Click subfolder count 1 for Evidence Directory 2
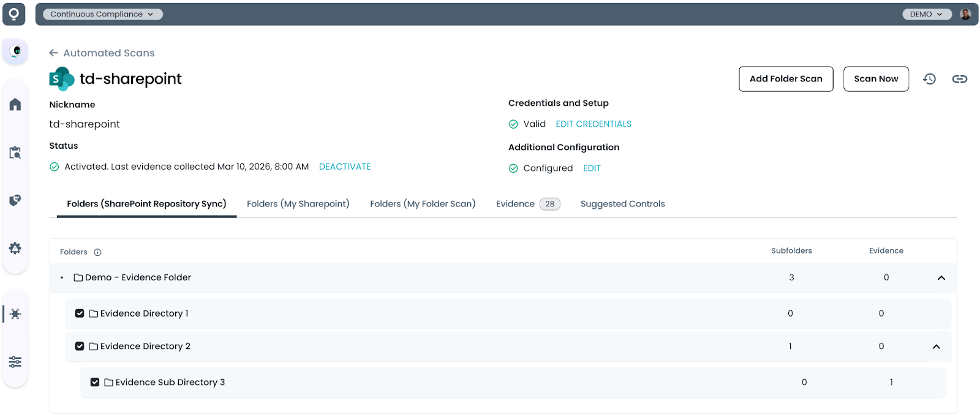Image resolution: width=980 pixels, height=420 pixels. coord(790,347)
